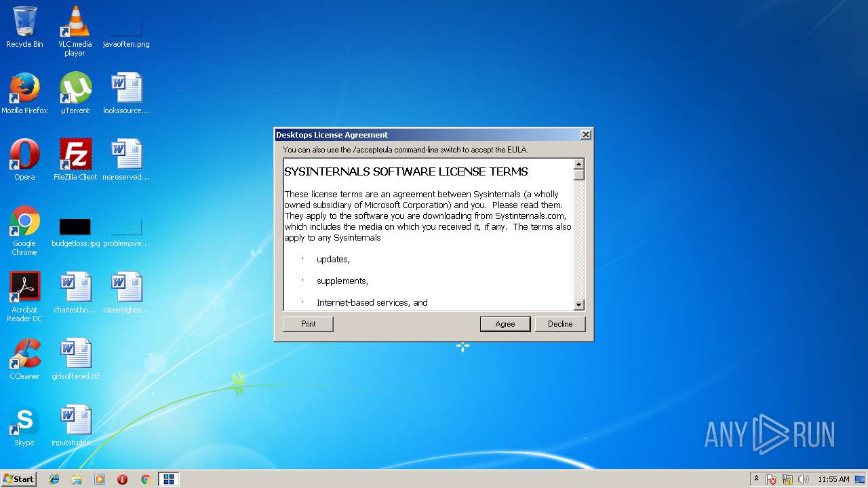Screen dimensions: 868x488
Task: Select girlsoffered.rtf document
Action: (x=75, y=359)
